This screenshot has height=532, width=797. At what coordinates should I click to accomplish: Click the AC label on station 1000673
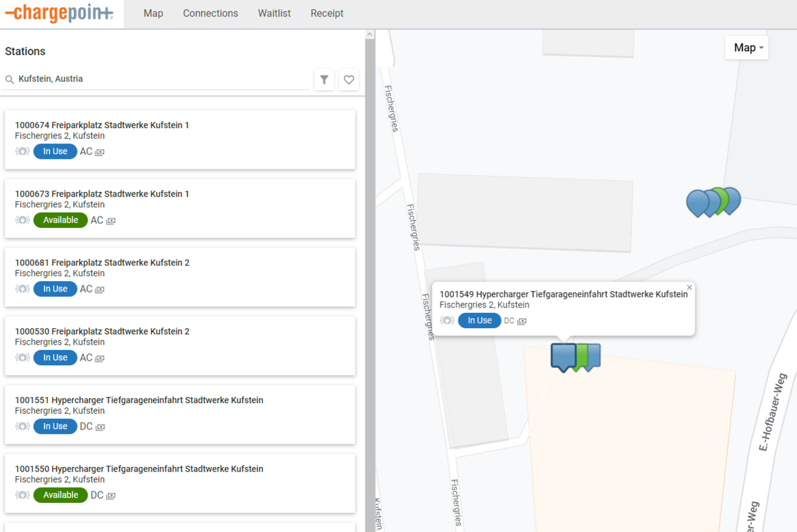pos(97,220)
